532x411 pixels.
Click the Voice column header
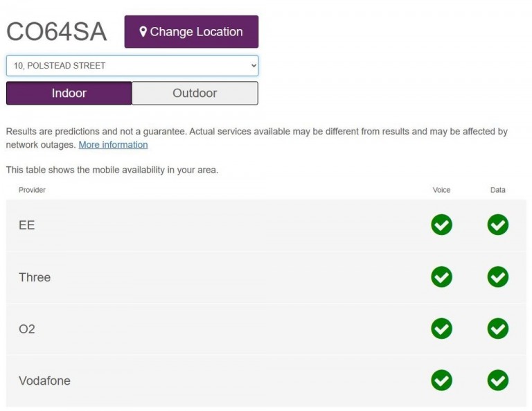[x=441, y=190]
